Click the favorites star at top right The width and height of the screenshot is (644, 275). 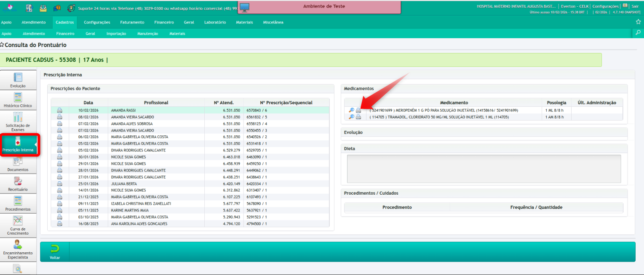tap(638, 22)
